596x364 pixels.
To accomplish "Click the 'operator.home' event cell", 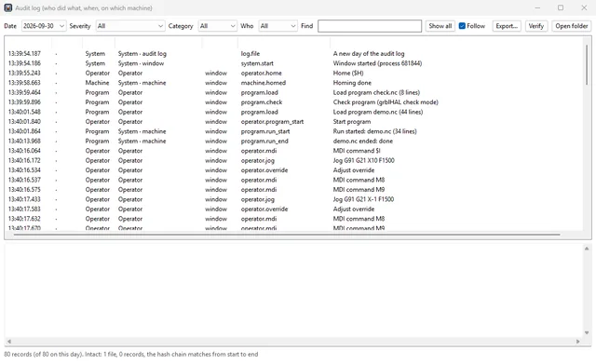I will pos(262,73).
